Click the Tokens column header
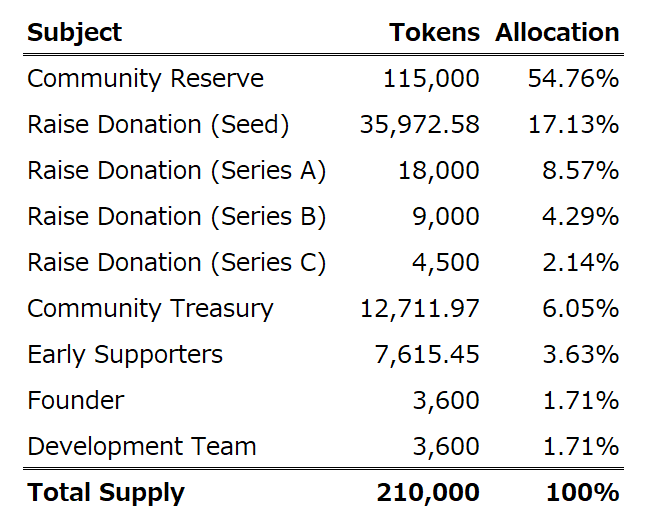The height and width of the screenshot is (520, 653). [434, 32]
